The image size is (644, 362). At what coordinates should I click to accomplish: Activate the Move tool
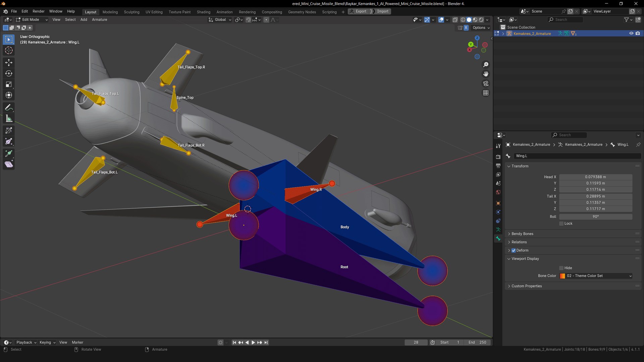click(9, 62)
